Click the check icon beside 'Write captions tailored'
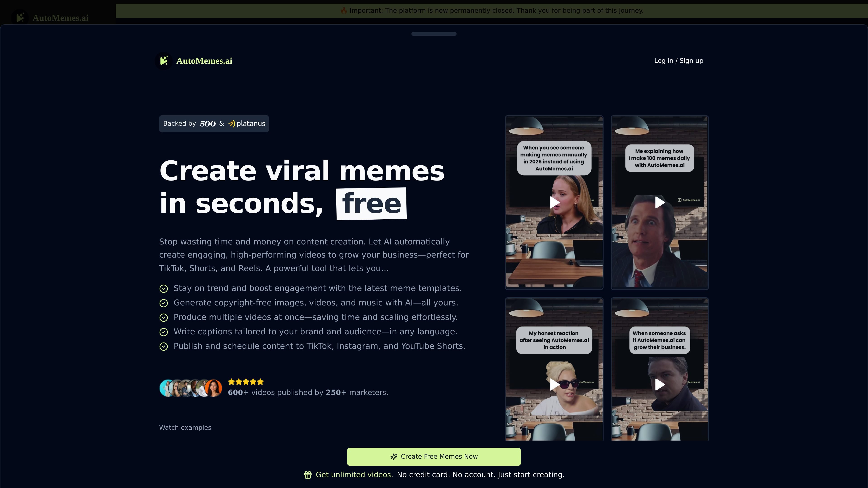This screenshot has width=868, height=488. pos(163,332)
